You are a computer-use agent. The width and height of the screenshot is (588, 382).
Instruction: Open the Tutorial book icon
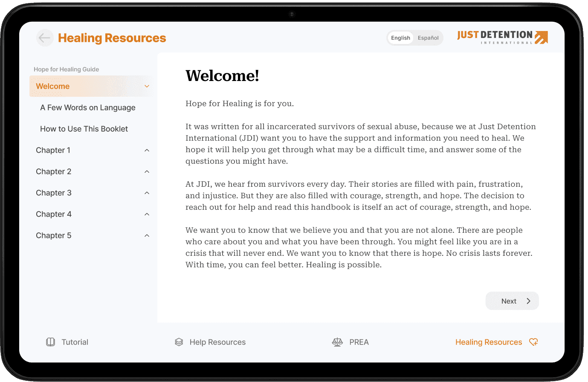(x=50, y=342)
